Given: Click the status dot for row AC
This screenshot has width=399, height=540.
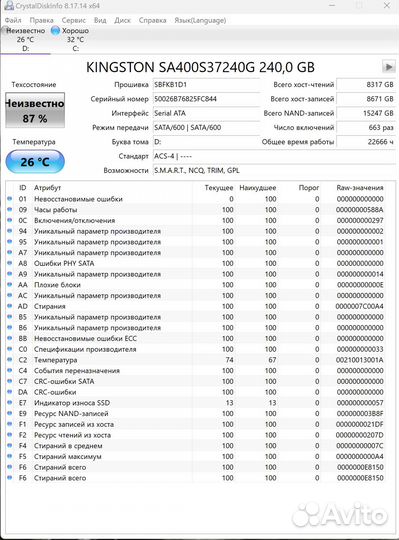Looking at the screenshot, I should point(10,295).
